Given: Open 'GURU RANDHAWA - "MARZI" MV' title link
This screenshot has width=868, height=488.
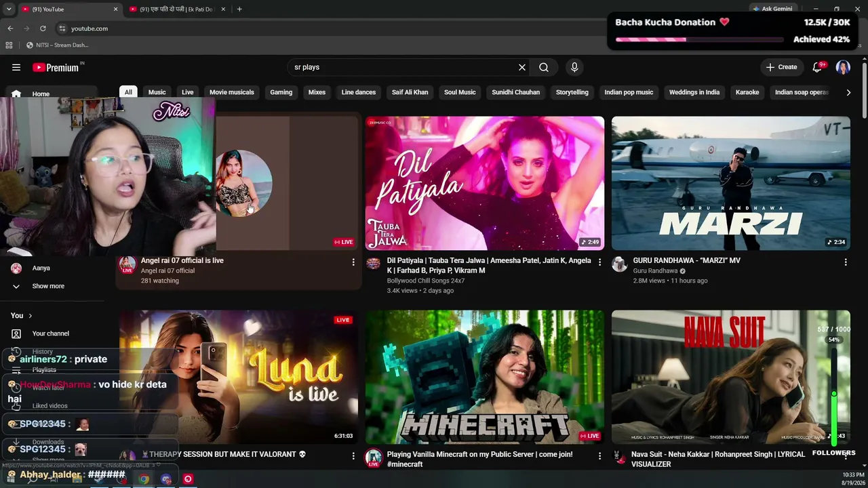Looking at the screenshot, I should pyautogui.click(x=686, y=260).
